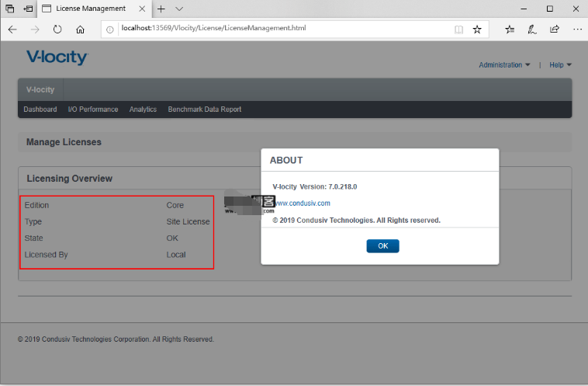588x386 pixels.
Task: Click the share page icon
Action: click(x=554, y=30)
